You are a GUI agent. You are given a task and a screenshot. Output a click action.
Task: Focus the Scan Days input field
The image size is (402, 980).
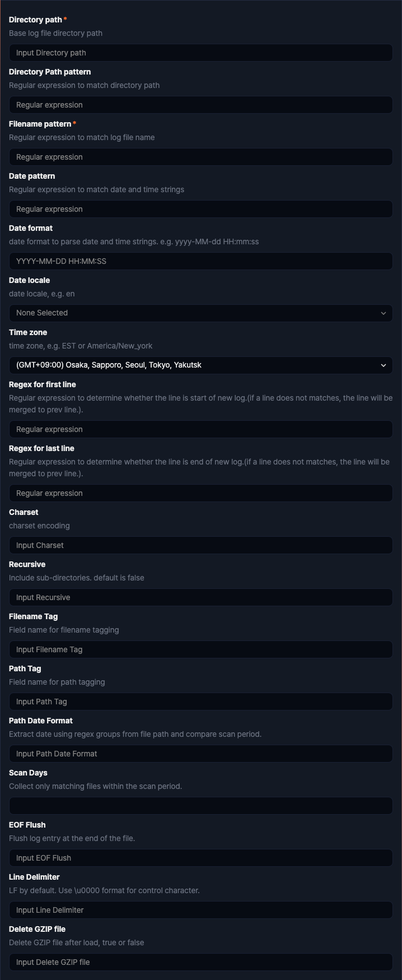[x=200, y=805]
